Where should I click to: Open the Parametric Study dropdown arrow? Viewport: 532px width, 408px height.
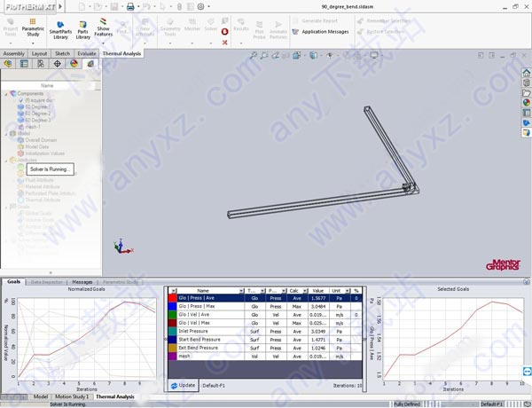pyautogui.click(x=33, y=43)
